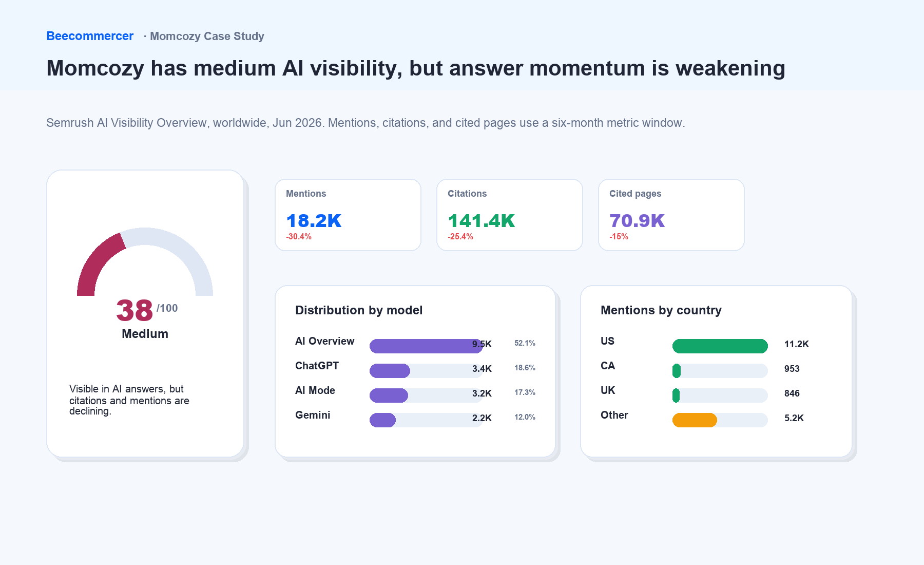
Task: Click the -15% change under Cited pages
Action: (619, 237)
